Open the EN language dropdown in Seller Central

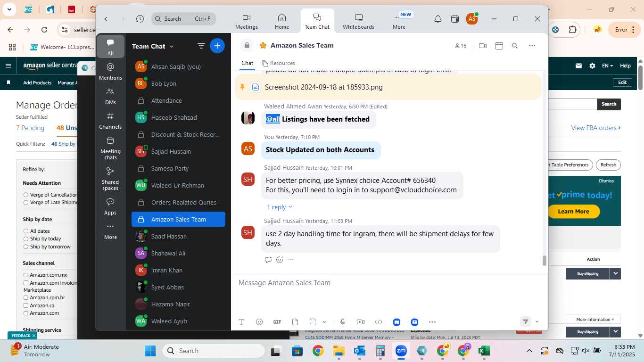pos(607,66)
